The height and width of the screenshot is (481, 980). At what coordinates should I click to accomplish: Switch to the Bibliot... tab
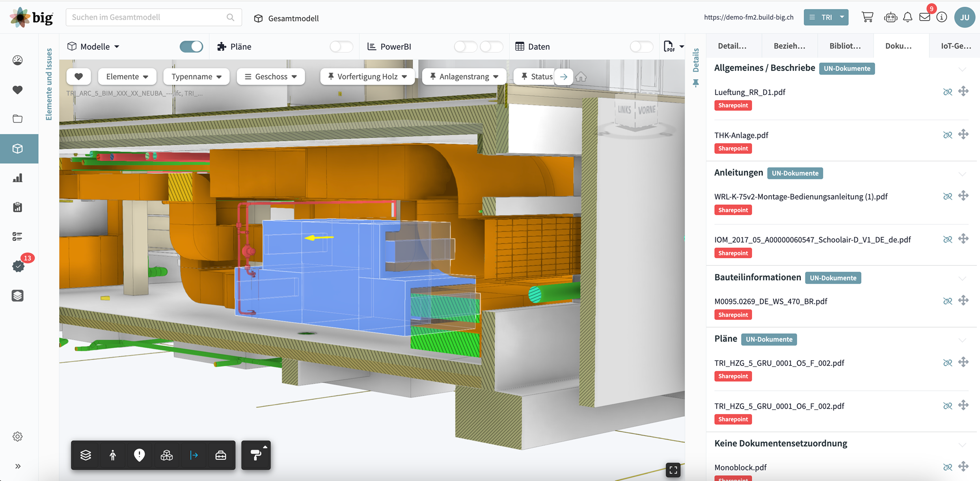pos(845,46)
